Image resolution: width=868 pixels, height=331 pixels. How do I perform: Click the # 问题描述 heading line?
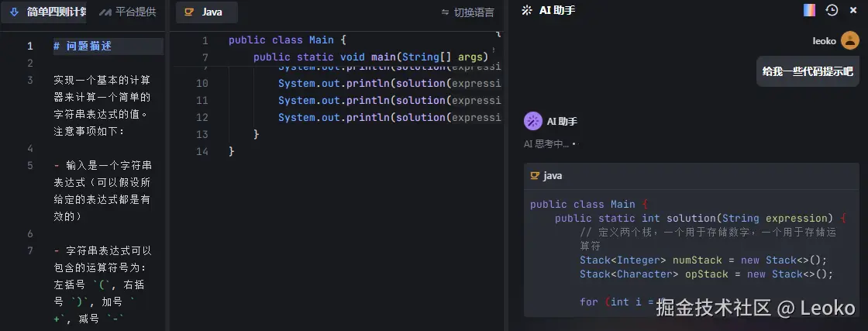[83, 46]
